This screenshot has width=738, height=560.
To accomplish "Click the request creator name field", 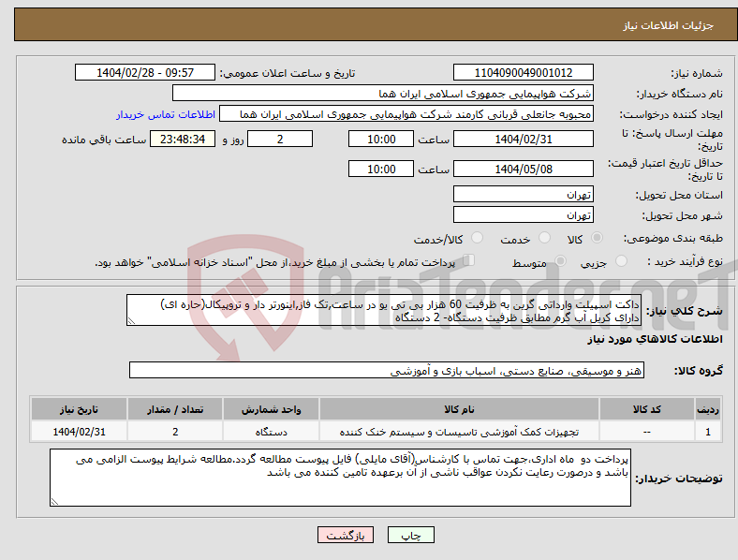I will pyautogui.click(x=406, y=114).
